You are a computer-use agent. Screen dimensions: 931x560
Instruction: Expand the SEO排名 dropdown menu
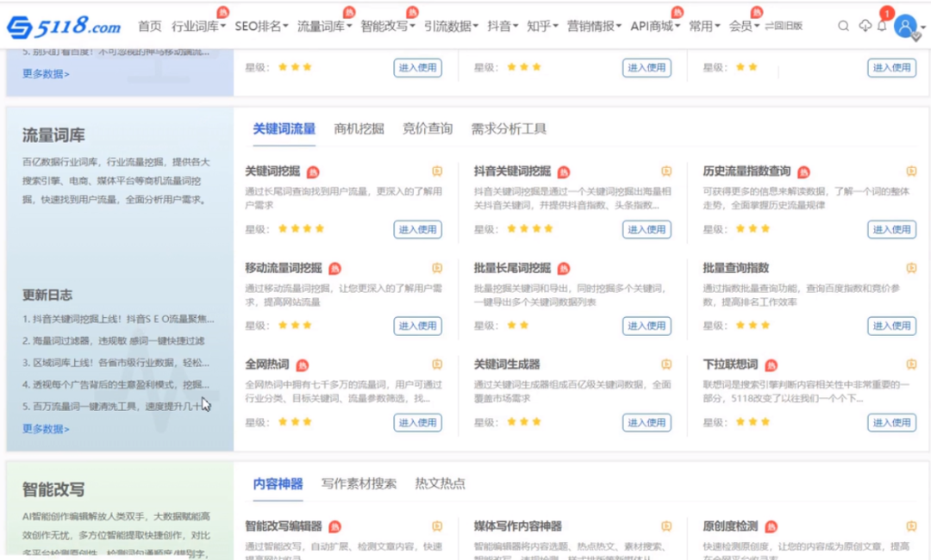coord(261,26)
